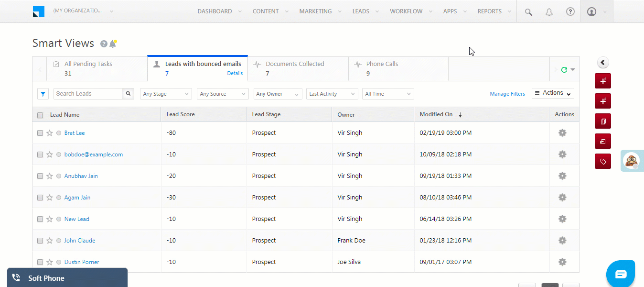Viewport: 644px width, 287px height.
Task: Switch to Documents Collected tab
Action: click(x=298, y=68)
